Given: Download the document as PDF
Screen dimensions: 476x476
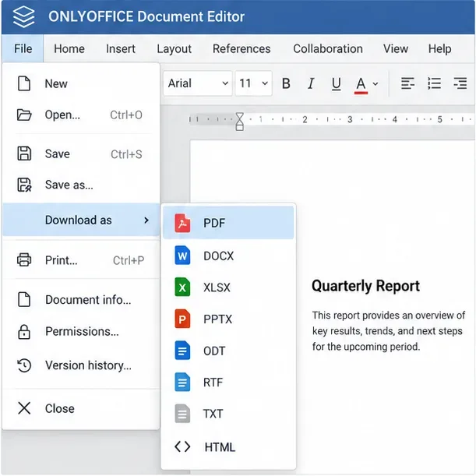Looking at the screenshot, I should 228,223.
